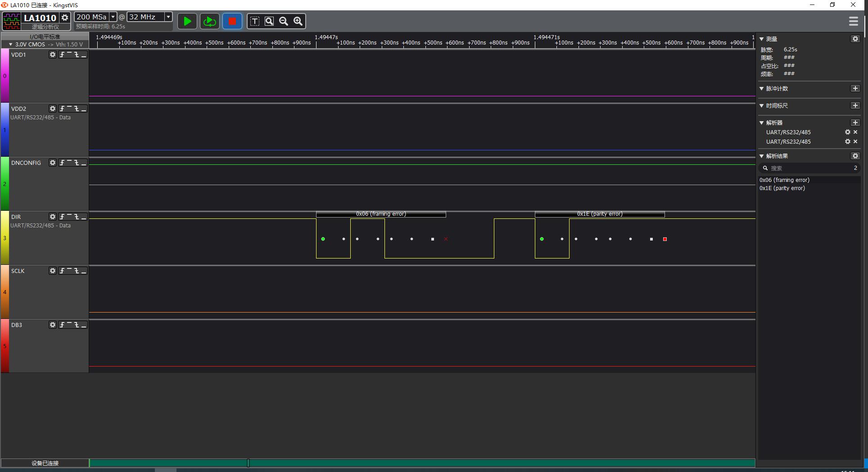Click the LA1010 device name button
Screen dimensions: 868x472
(40, 18)
